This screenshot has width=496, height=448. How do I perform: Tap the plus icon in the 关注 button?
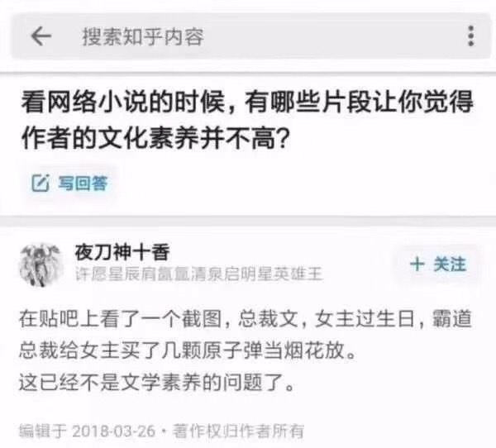point(417,265)
